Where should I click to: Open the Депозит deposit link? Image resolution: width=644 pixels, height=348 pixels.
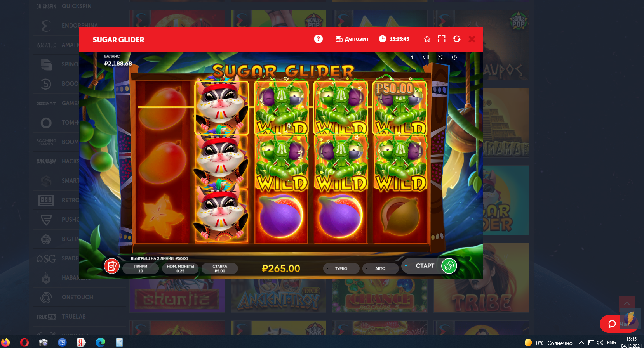[352, 39]
